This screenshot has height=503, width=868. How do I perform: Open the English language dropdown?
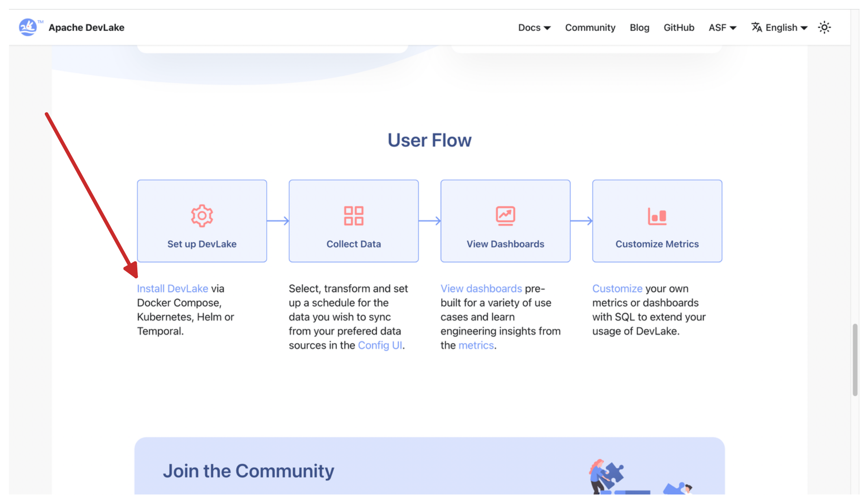(786, 28)
